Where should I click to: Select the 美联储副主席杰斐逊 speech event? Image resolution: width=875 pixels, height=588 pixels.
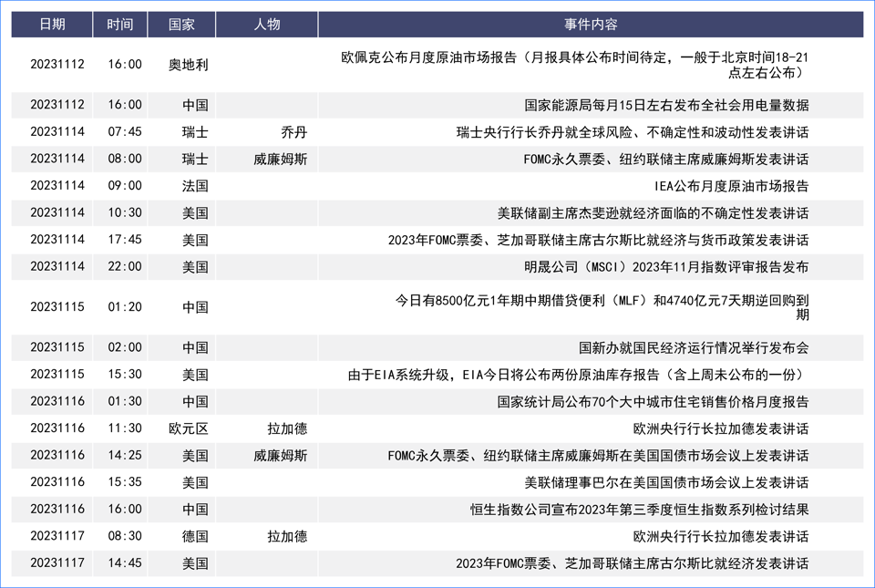point(653,213)
